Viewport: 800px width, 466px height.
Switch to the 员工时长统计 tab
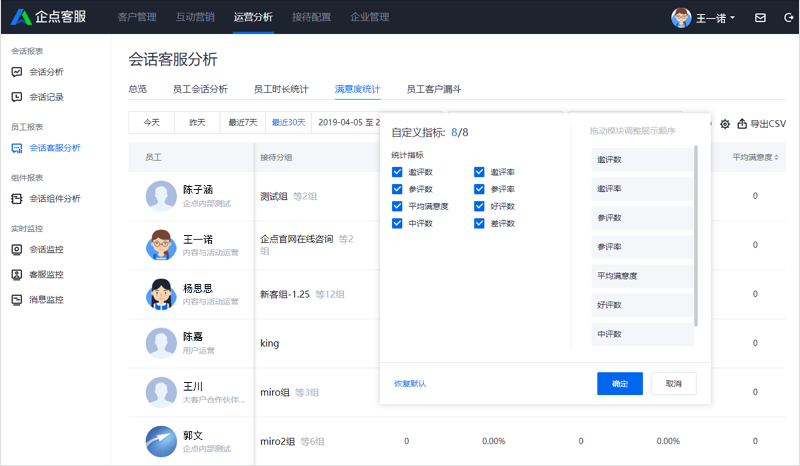[x=281, y=89]
